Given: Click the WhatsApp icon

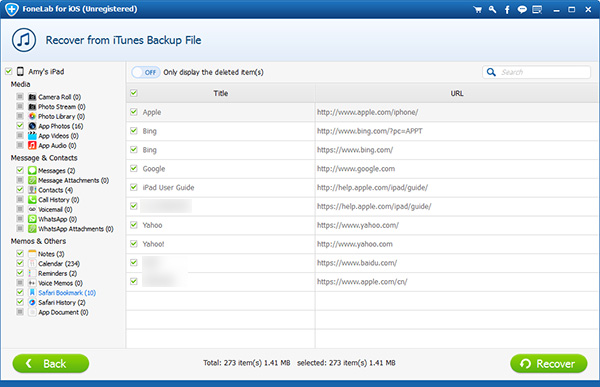Looking at the screenshot, I should click(32, 219).
